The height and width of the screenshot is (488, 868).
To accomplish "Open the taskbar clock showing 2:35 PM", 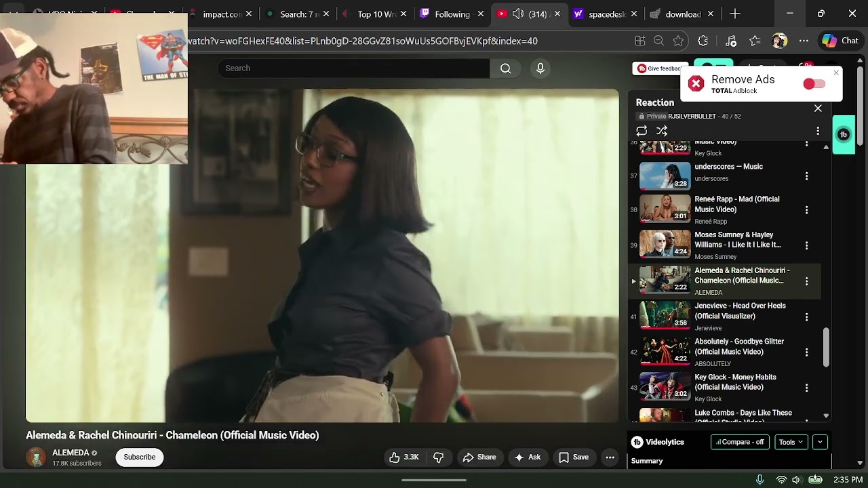I will (x=848, y=479).
